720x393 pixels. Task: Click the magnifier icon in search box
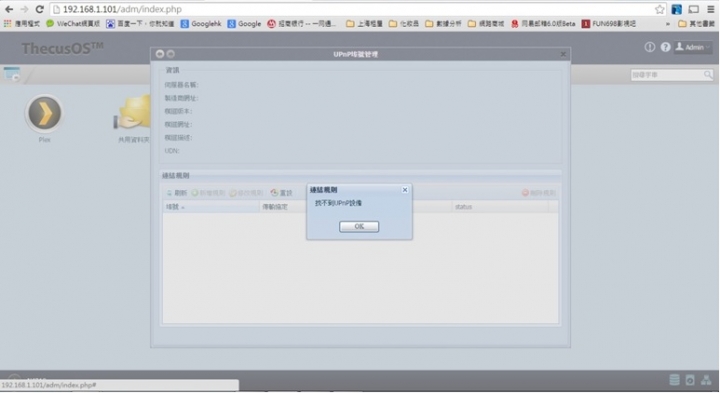tap(708, 74)
